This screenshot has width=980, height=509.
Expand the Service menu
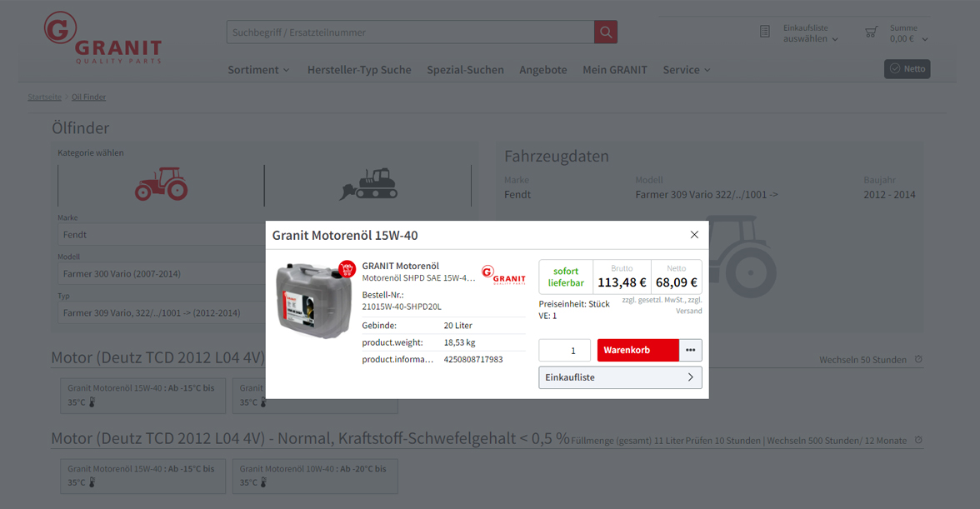pyautogui.click(x=686, y=70)
